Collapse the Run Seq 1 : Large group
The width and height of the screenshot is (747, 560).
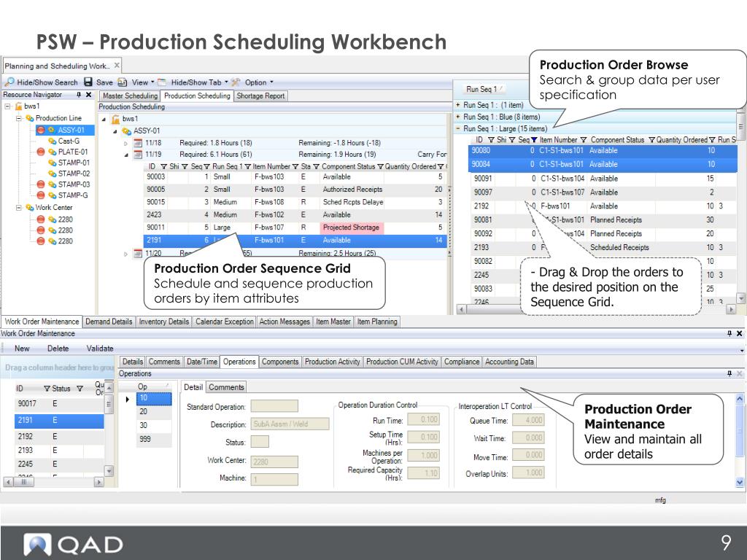click(x=458, y=128)
